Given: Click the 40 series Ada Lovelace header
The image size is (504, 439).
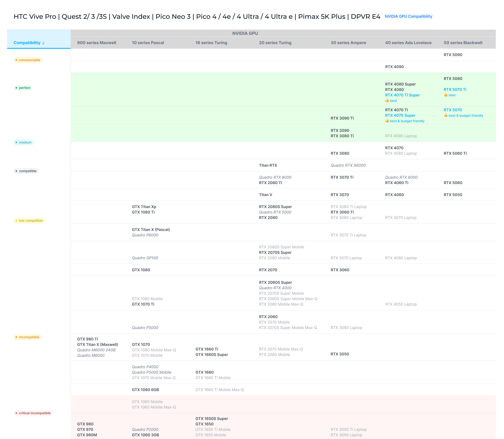Looking at the screenshot, I should [x=408, y=43].
